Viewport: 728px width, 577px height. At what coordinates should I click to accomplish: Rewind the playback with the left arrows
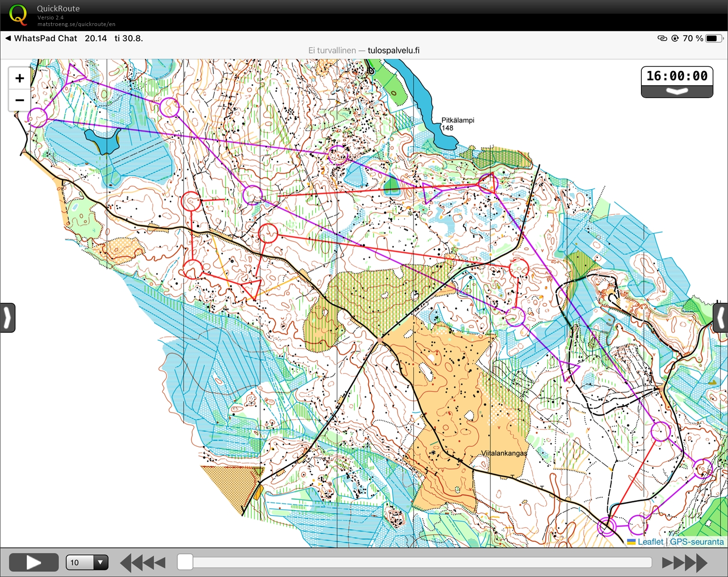142,563
